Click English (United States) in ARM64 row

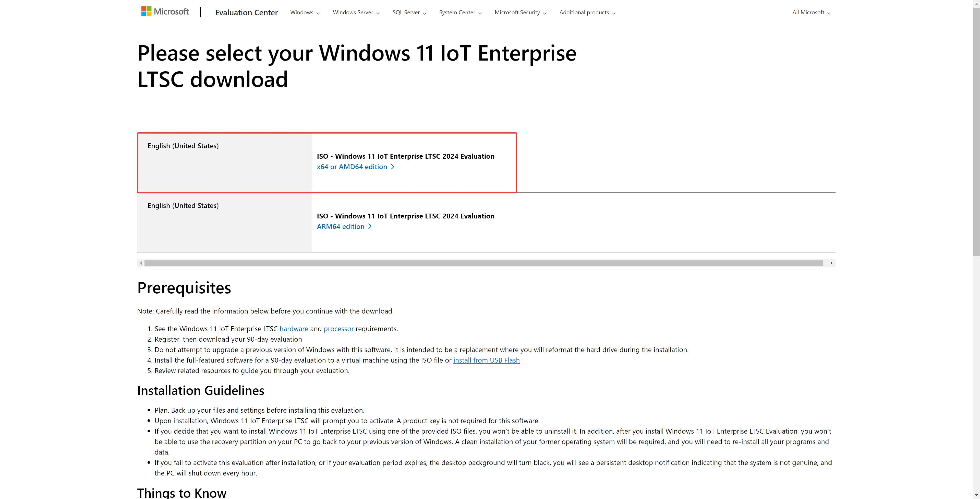pyautogui.click(x=183, y=206)
